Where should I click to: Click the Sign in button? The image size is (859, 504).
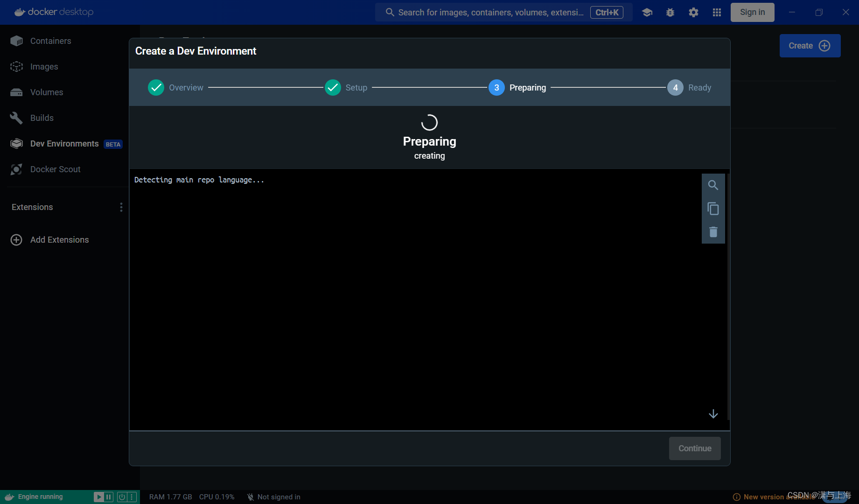(x=752, y=12)
